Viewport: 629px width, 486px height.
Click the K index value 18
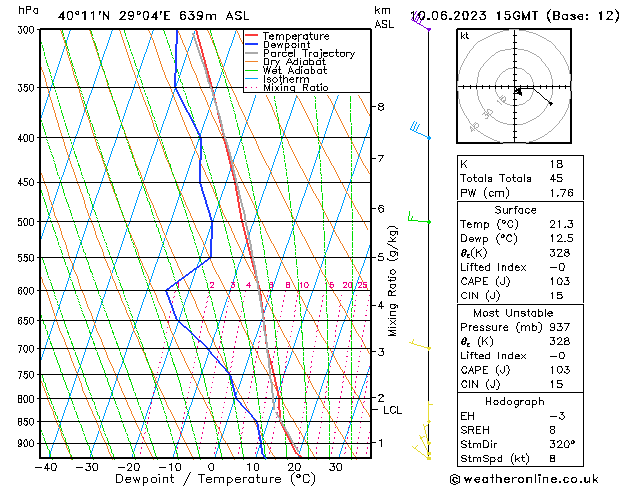coord(556,164)
